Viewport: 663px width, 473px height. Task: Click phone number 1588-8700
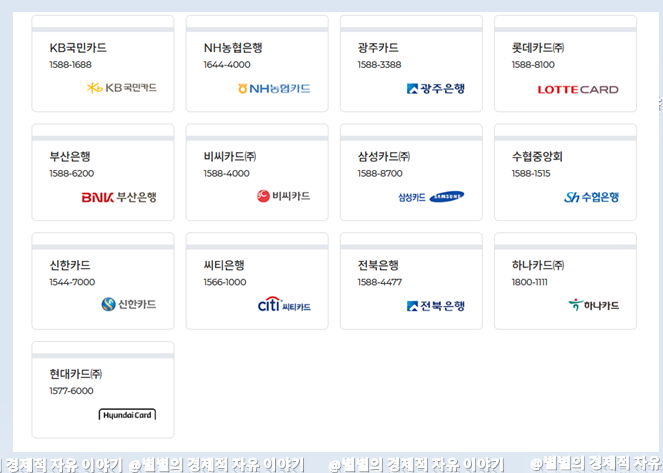click(380, 173)
